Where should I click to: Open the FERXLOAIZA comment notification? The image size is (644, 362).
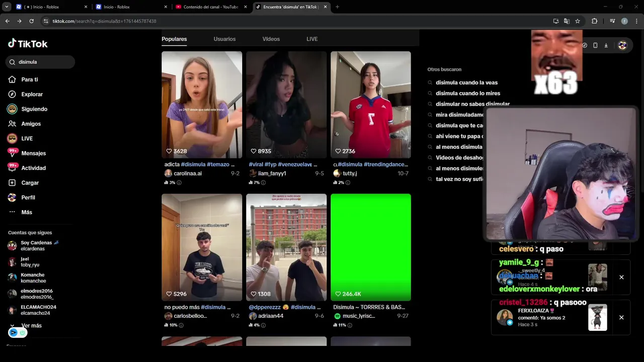552,317
